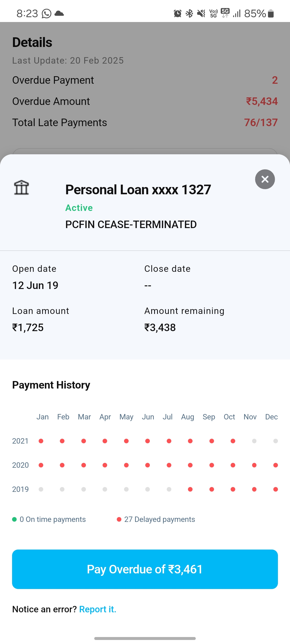
Task: Tap December 2020 delayed payment dot
Action: pos(275,465)
